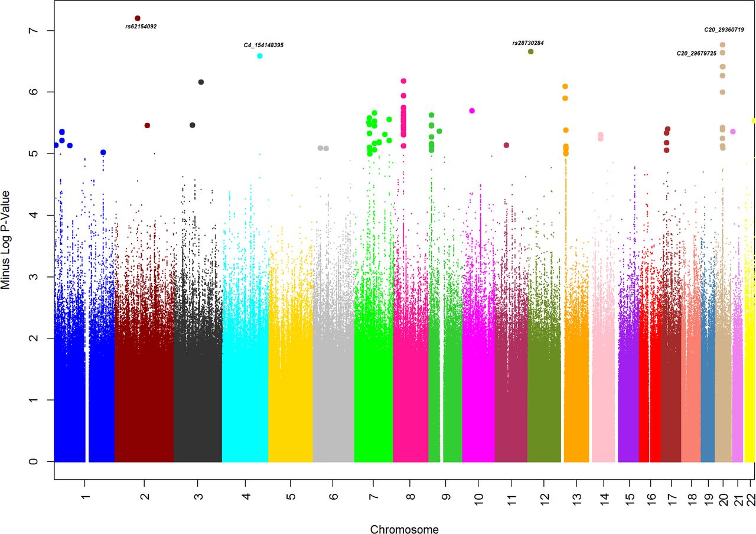Select the highest dark gray chromosome 3 point
756x534 pixels.
pyautogui.click(x=201, y=82)
